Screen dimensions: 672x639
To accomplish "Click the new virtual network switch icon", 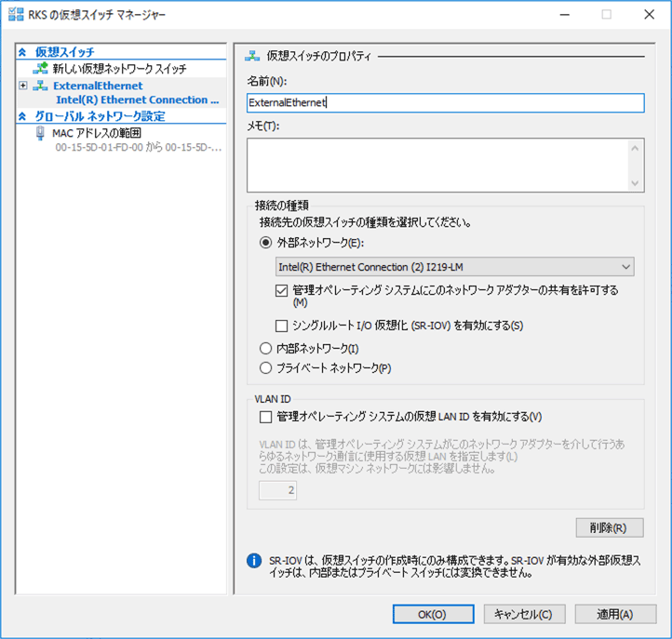I will 41,68.
